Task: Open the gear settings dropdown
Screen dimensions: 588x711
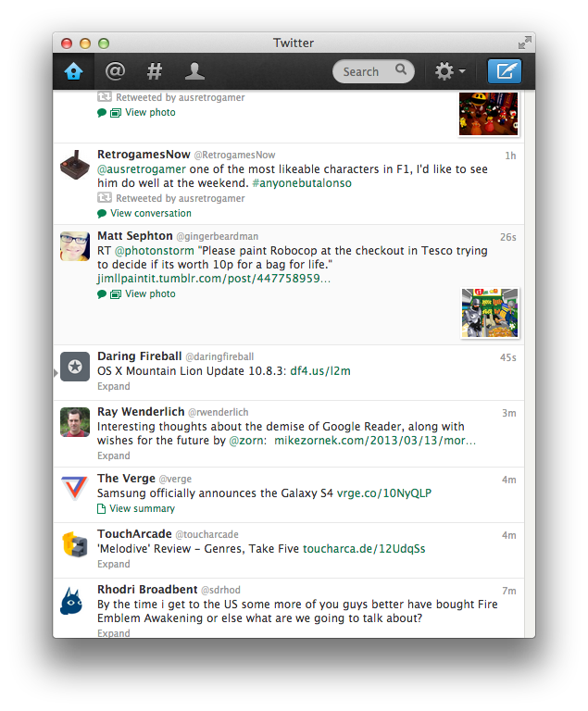Action: [x=450, y=71]
